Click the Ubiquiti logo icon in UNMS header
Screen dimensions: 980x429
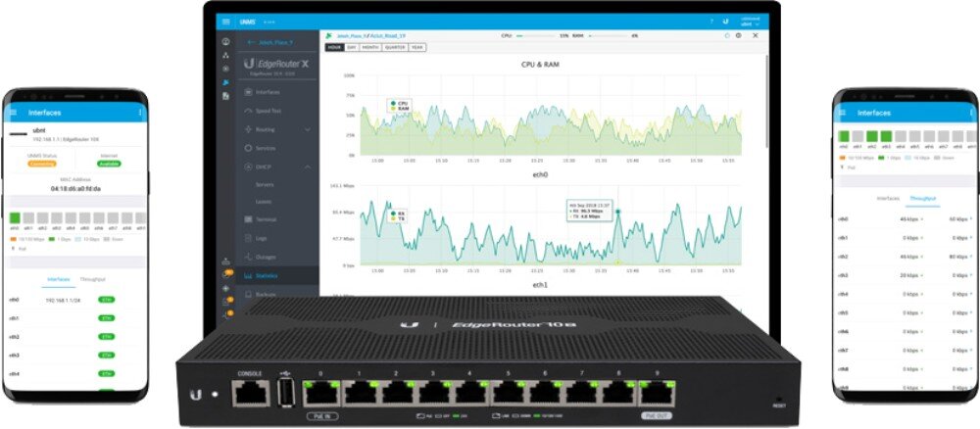[x=725, y=22]
